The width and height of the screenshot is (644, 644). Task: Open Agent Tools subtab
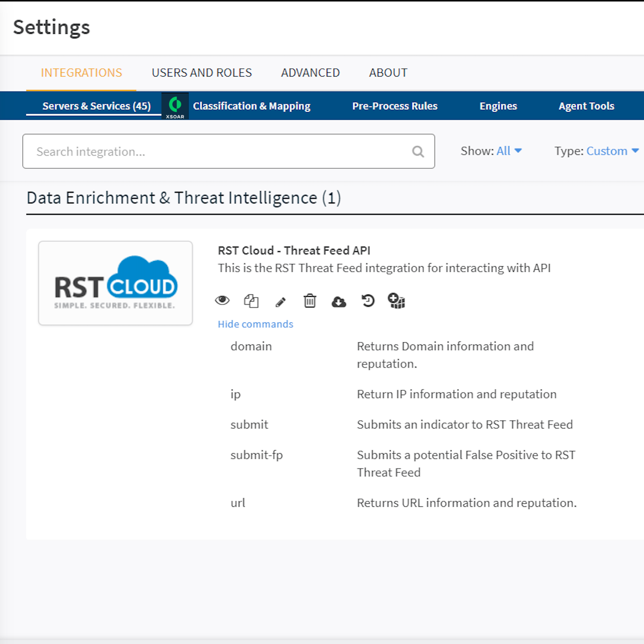click(x=586, y=106)
